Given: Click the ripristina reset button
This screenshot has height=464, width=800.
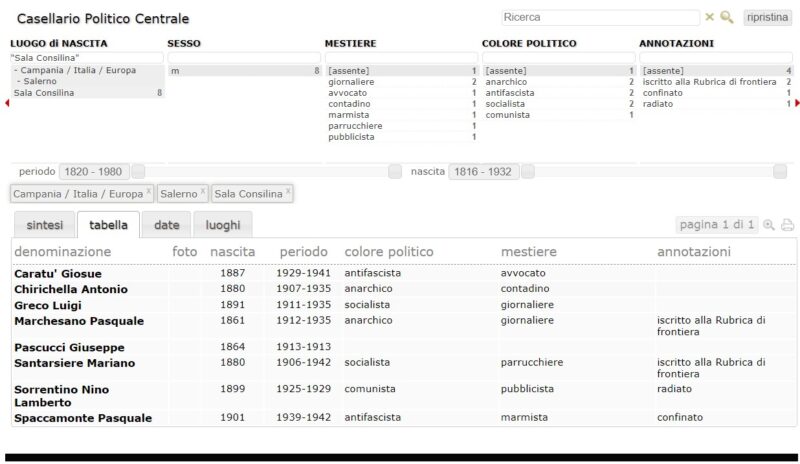Looking at the screenshot, I should click(x=767, y=17).
